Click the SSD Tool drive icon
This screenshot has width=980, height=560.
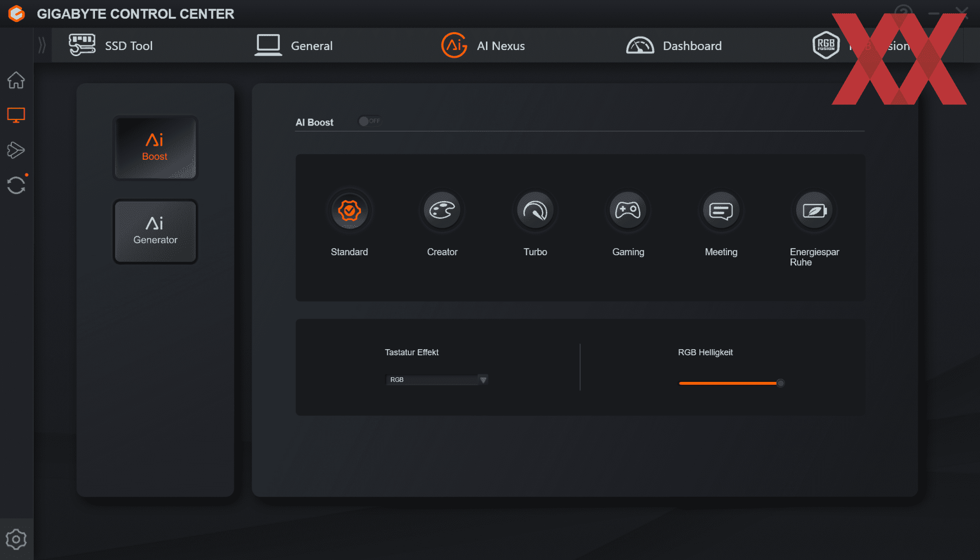pyautogui.click(x=82, y=45)
